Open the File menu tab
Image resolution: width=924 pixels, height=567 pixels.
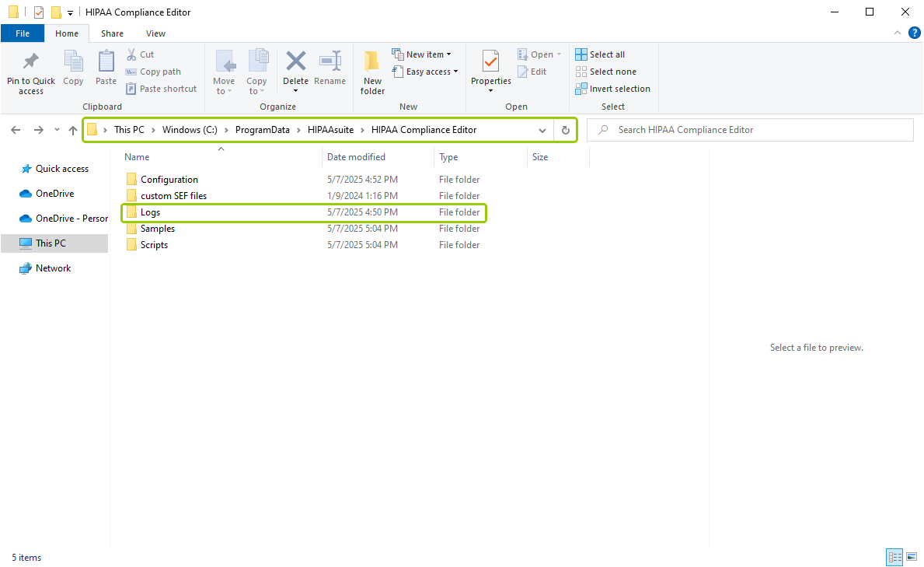click(23, 33)
